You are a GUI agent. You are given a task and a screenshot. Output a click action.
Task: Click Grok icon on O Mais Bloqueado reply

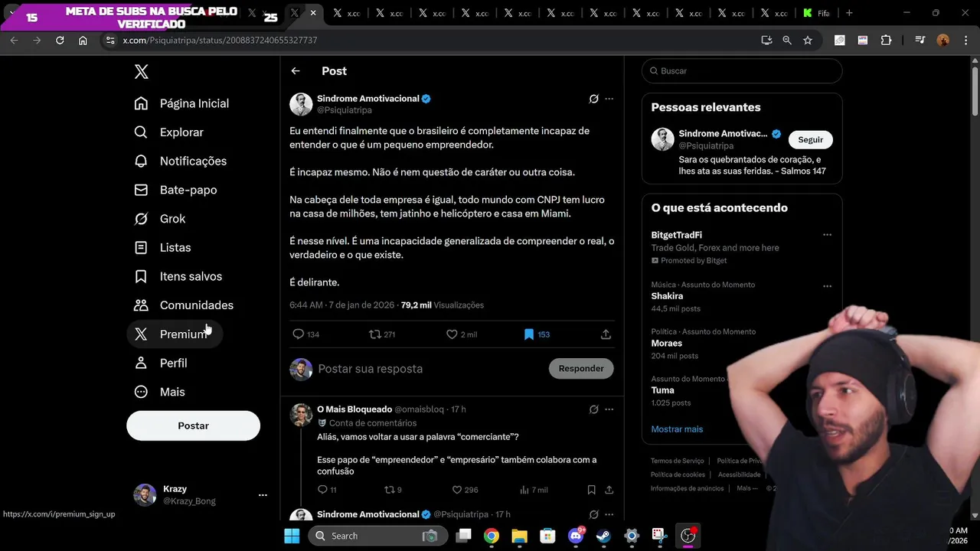tap(593, 409)
